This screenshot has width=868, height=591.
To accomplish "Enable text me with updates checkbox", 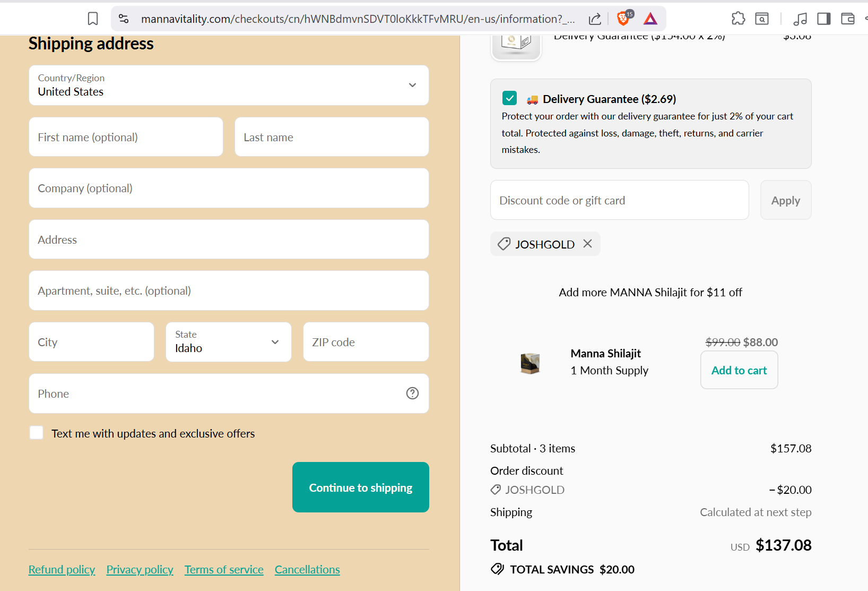I will [36, 433].
